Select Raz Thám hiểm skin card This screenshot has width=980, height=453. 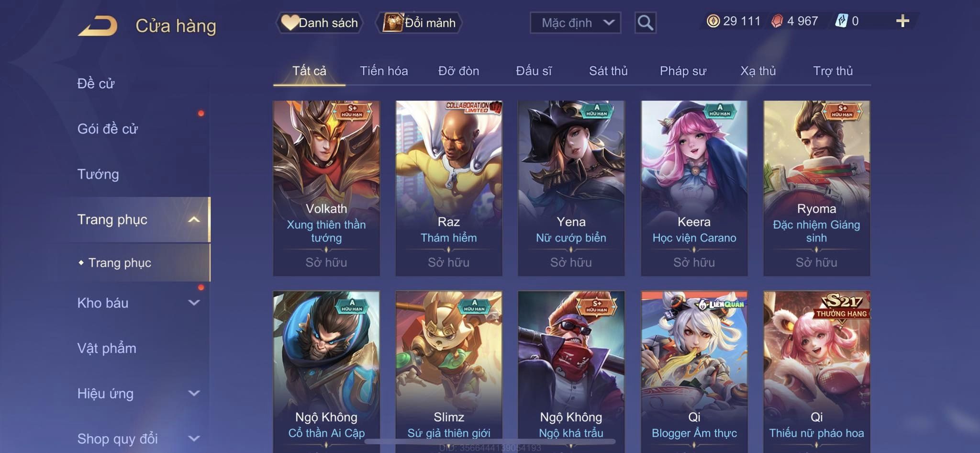[449, 188]
